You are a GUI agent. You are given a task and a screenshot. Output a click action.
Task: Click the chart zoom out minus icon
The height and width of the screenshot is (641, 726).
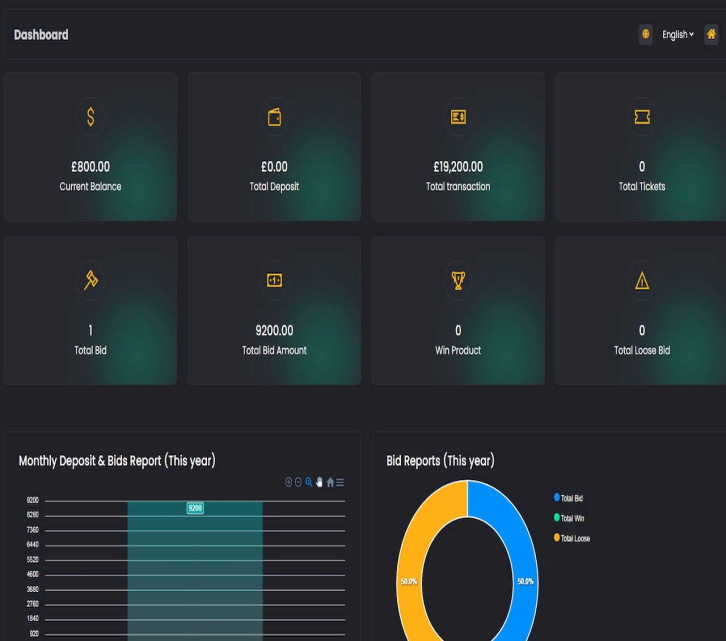[x=299, y=482]
